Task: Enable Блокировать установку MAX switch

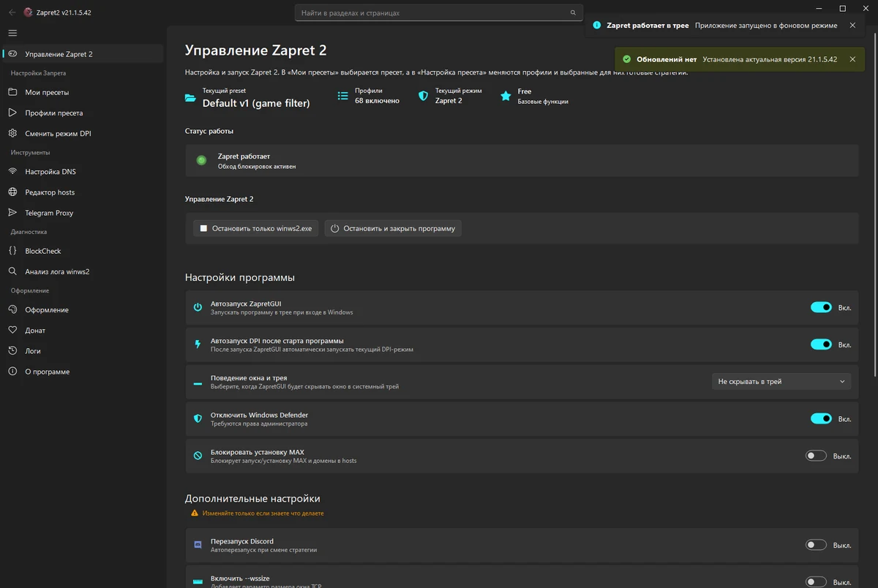Action: point(816,456)
